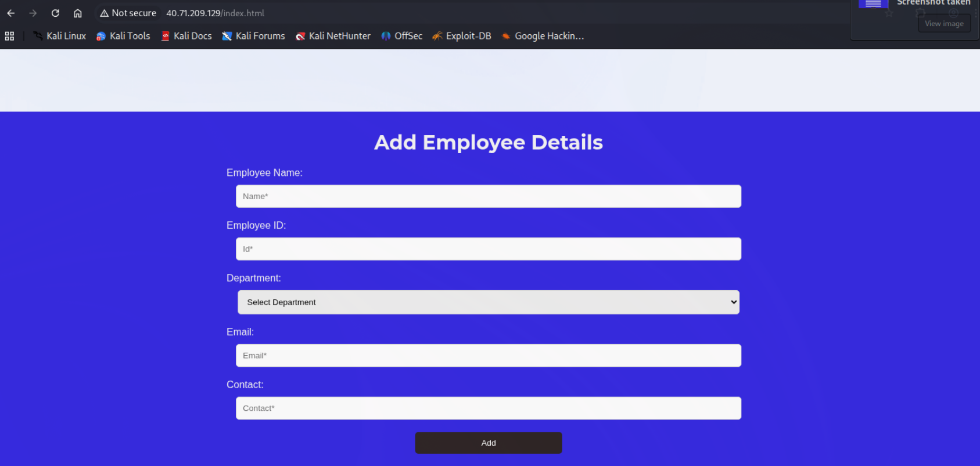Click the browser back arrow
Screen dimensions: 980x466
(x=11, y=13)
